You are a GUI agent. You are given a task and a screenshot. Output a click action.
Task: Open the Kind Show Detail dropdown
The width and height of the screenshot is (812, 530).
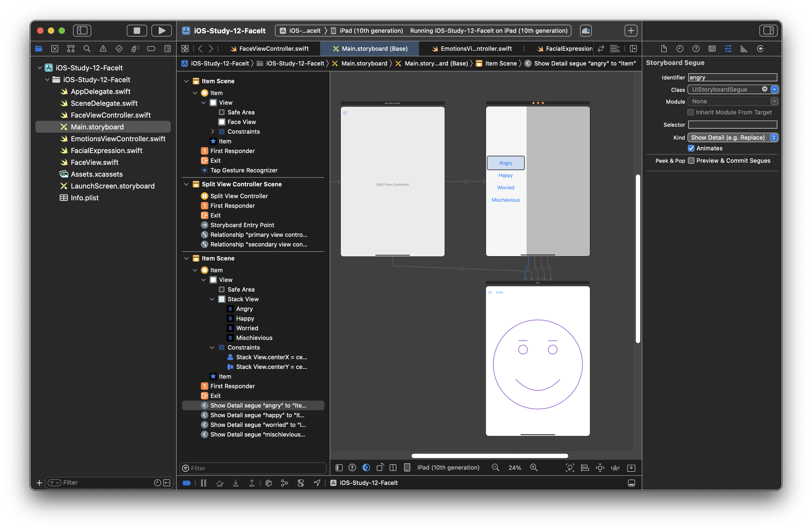coord(732,137)
